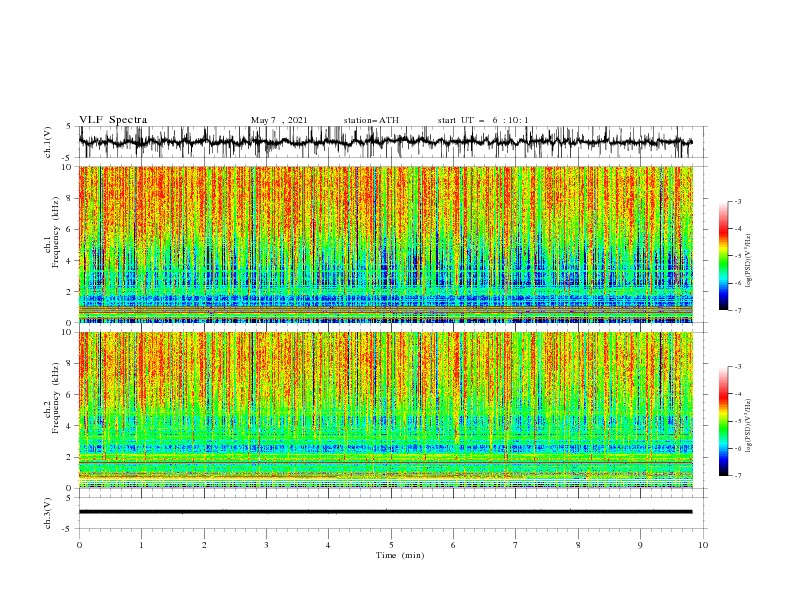Click the "station=ATH" header label
The width and height of the screenshot is (792, 612).
tap(371, 120)
